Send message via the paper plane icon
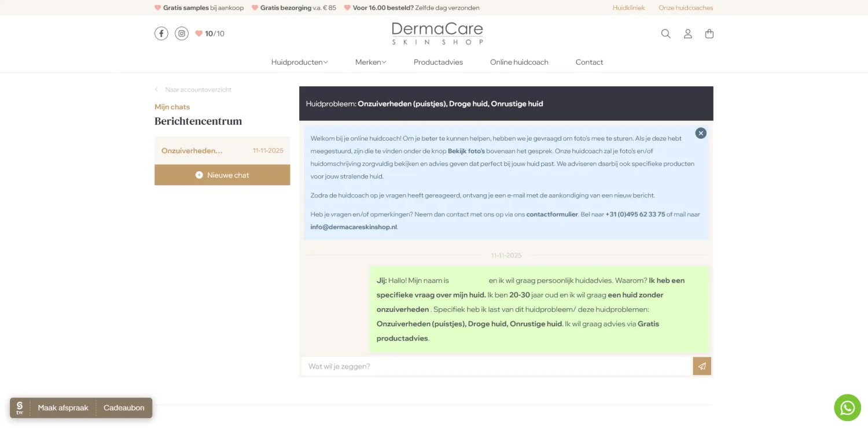This screenshot has height=428, width=868. pos(701,366)
